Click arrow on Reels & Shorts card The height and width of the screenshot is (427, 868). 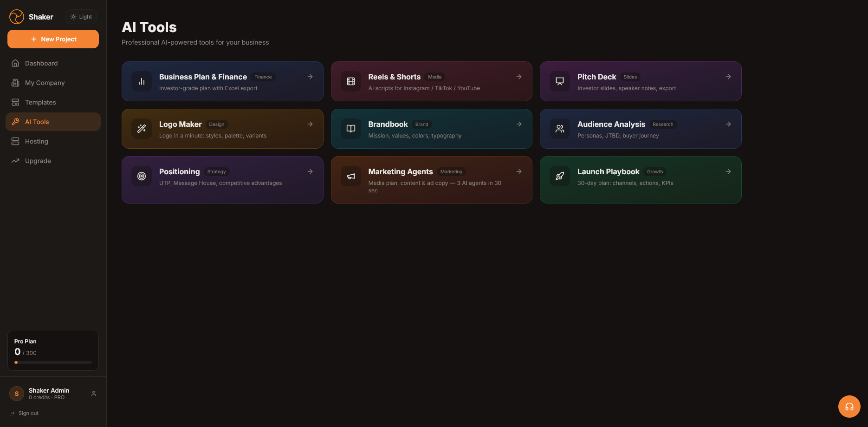click(x=519, y=77)
